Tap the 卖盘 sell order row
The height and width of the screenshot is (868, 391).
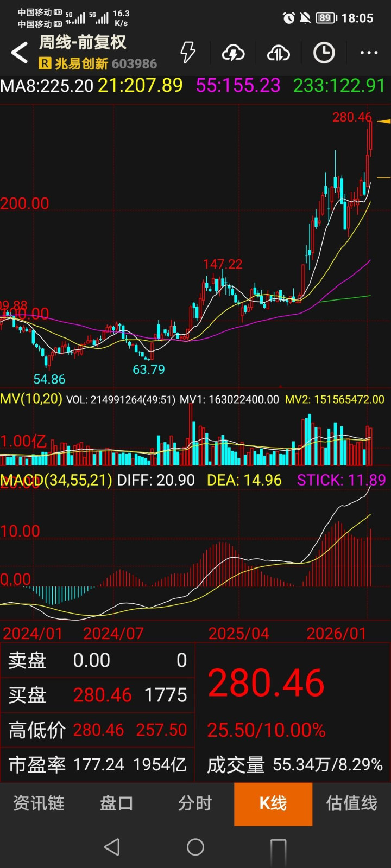pyautogui.click(x=98, y=660)
